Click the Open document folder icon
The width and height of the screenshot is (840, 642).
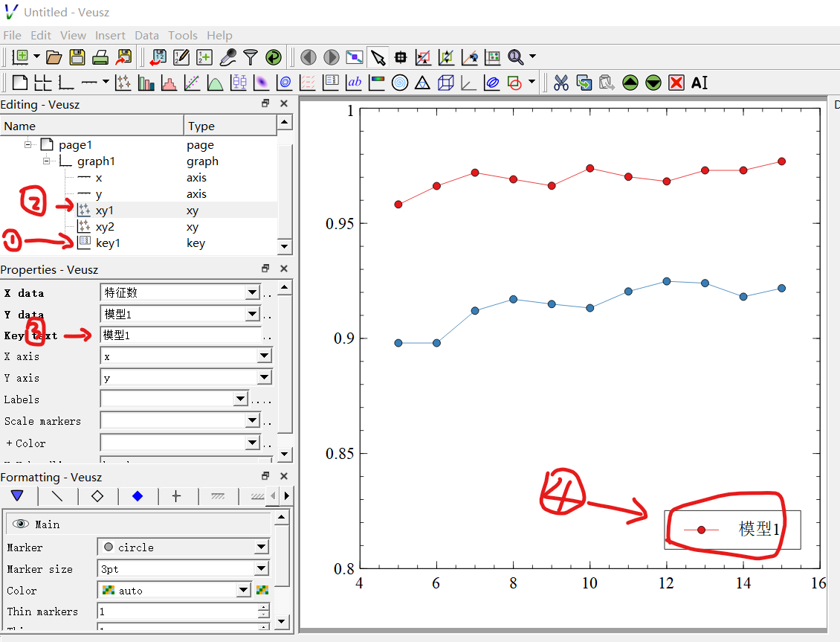pyautogui.click(x=54, y=57)
